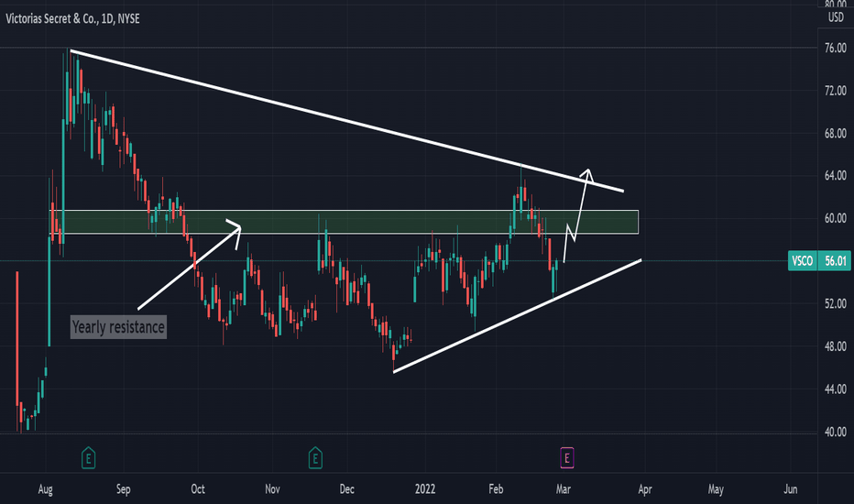Click the Oct label on time axis
The width and height of the screenshot is (854, 504).
click(x=198, y=489)
